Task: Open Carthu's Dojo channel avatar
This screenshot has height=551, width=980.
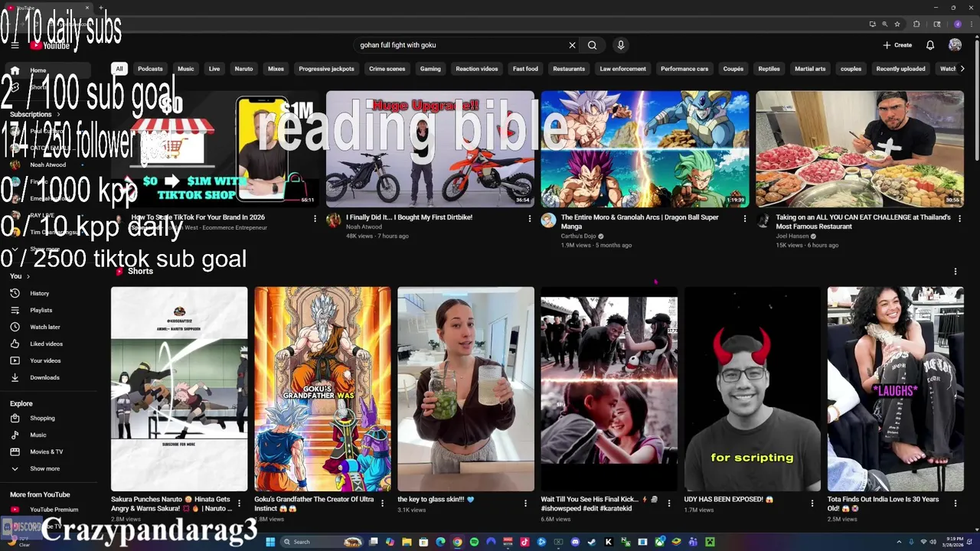Action: point(548,221)
